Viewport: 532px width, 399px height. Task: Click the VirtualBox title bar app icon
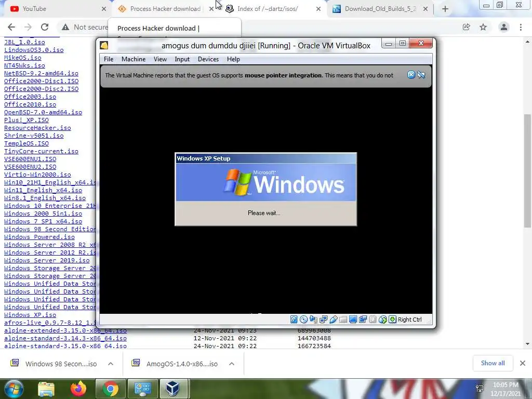pyautogui.click(x=104, y=45)
